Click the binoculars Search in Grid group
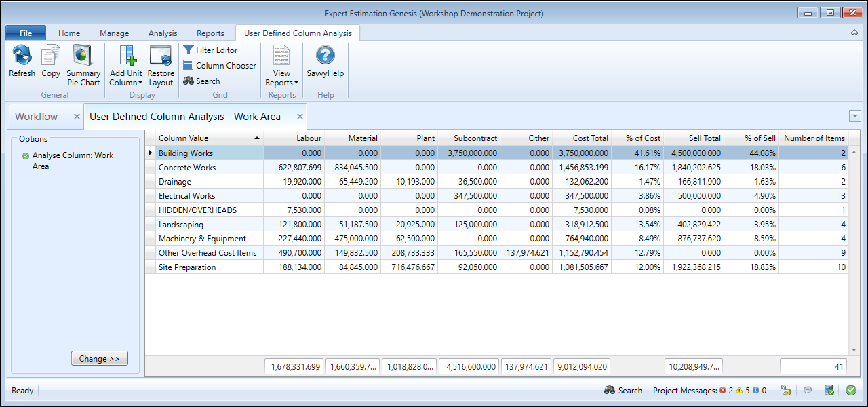The height and width of the screenshot is (407, 868). click(x=201, y=81)
